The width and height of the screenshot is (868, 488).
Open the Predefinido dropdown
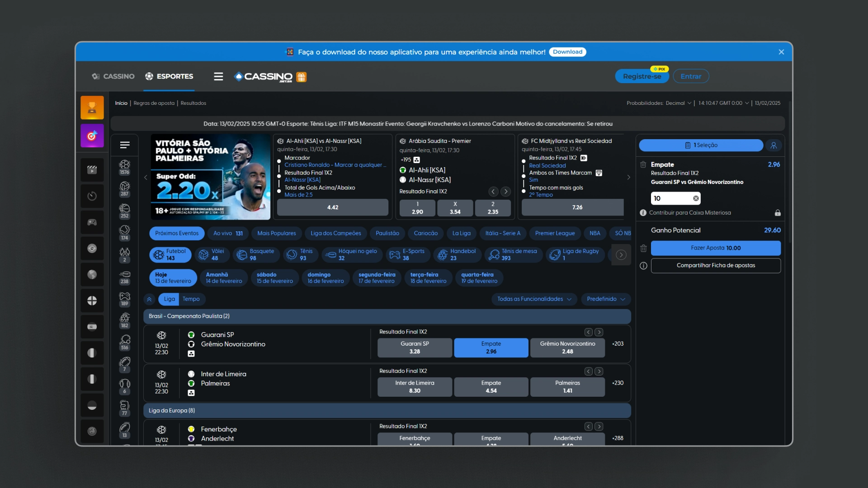pyautogui.click(x=605, y=299)
